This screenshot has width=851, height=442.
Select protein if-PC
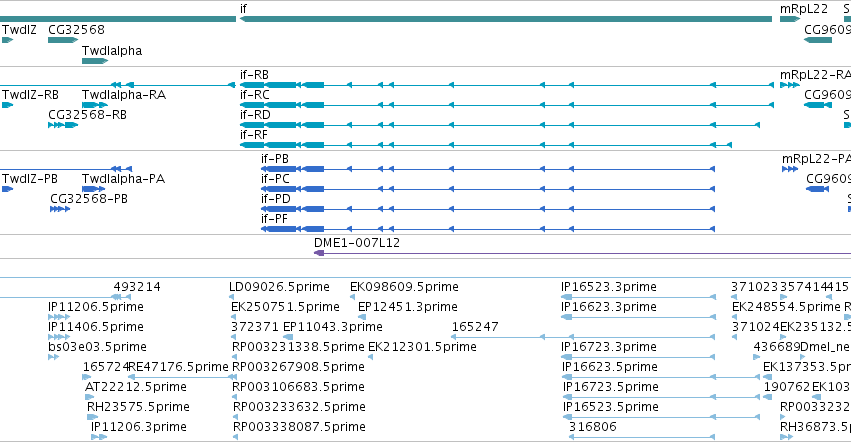pyautogui.click(x=488, y=189)
